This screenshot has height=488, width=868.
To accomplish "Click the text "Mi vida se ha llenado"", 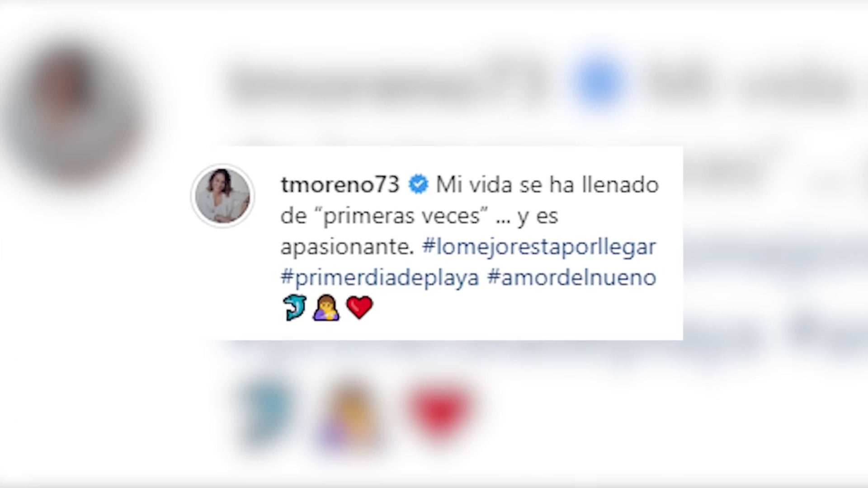I will click(x=547, y=185).
